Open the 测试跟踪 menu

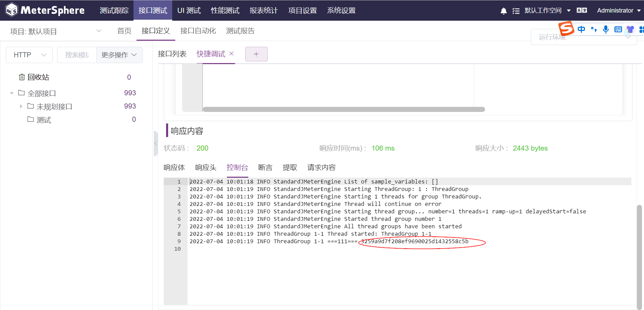click(x=114, y=11)
